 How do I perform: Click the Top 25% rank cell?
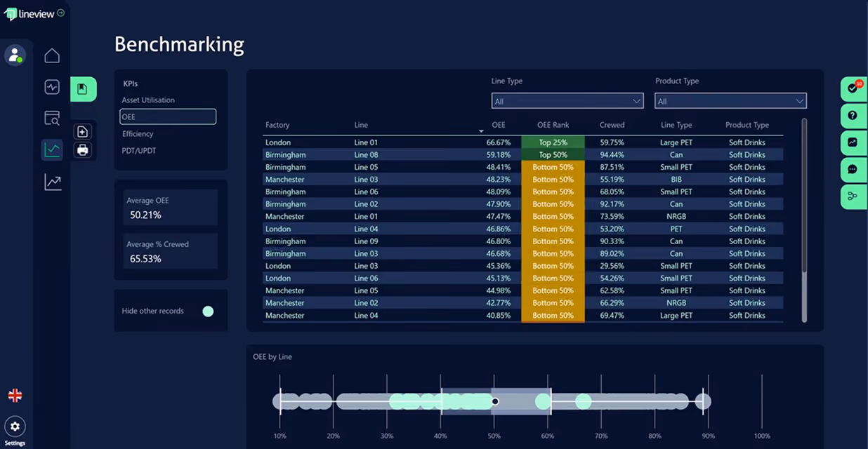[553, 142]
